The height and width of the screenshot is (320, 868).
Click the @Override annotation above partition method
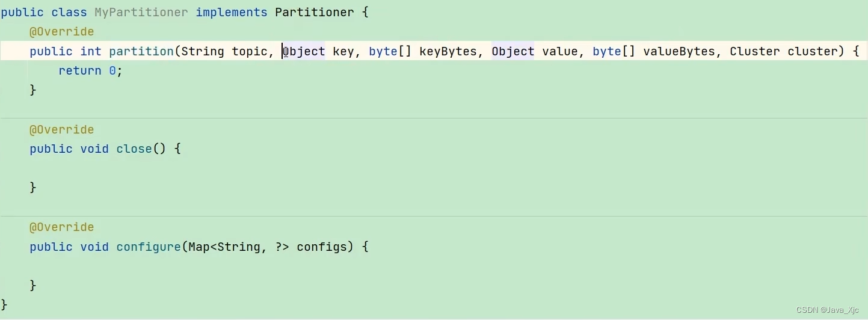tap(61, 31)
